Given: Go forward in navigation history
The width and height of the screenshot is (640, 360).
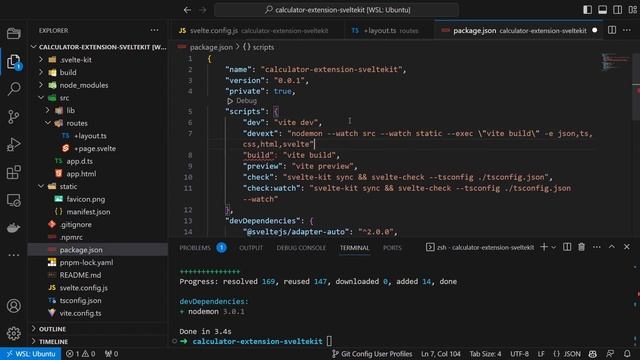Looking at the screenshot, I should 202,10.
